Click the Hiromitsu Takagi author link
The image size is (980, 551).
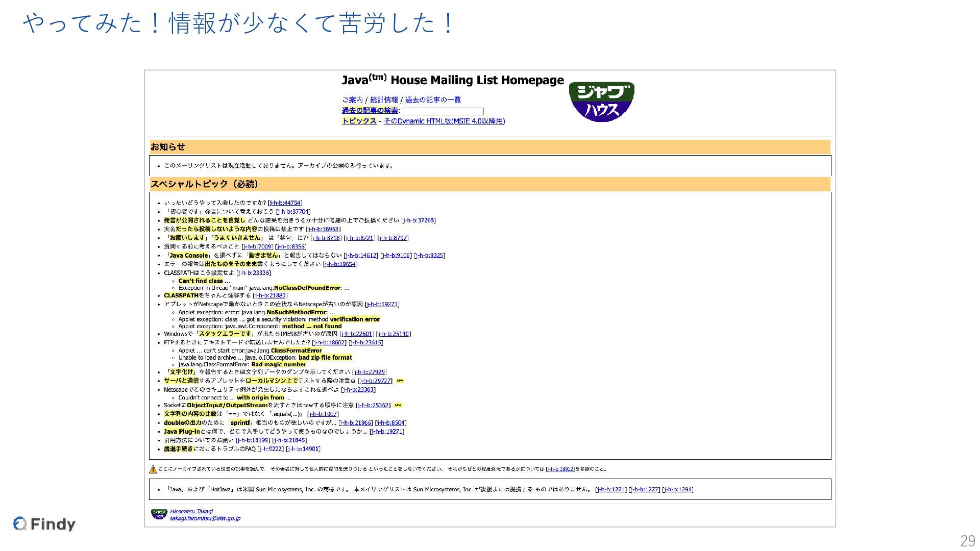click(191, 511)
